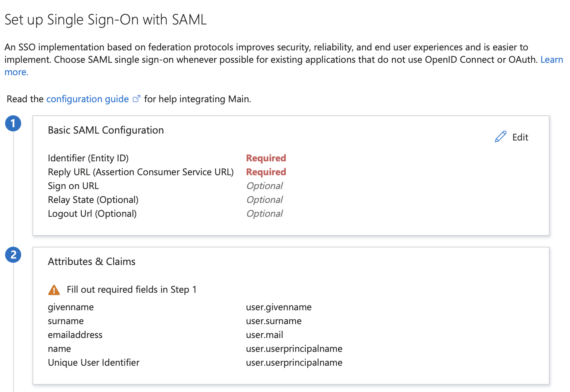The image size is (570, 392).
Task: Select the step 2 circle indicator
Action: pos(13,255)
